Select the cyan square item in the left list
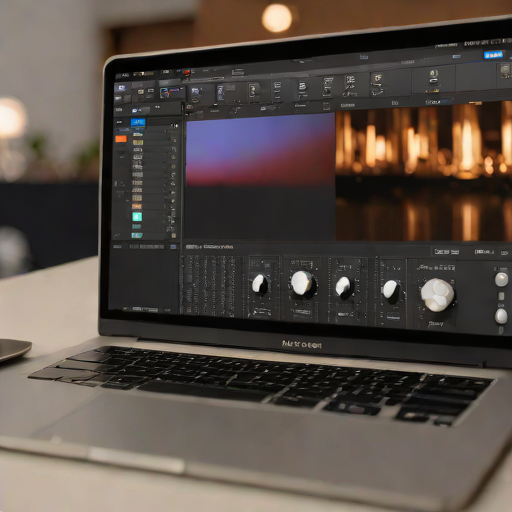512x512 pixels. (137, 217)
